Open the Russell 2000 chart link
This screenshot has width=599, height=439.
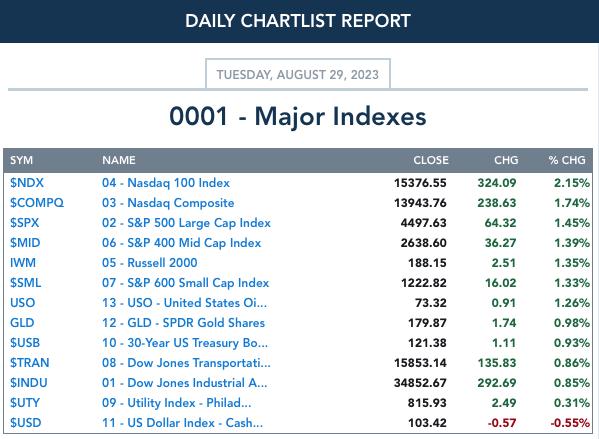tap(149, 263)
